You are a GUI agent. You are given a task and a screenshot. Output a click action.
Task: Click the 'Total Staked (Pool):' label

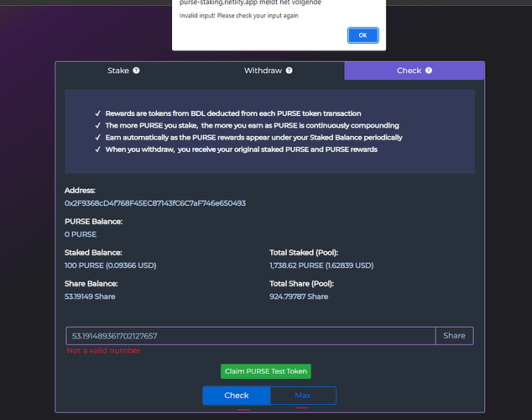(304, 253)
